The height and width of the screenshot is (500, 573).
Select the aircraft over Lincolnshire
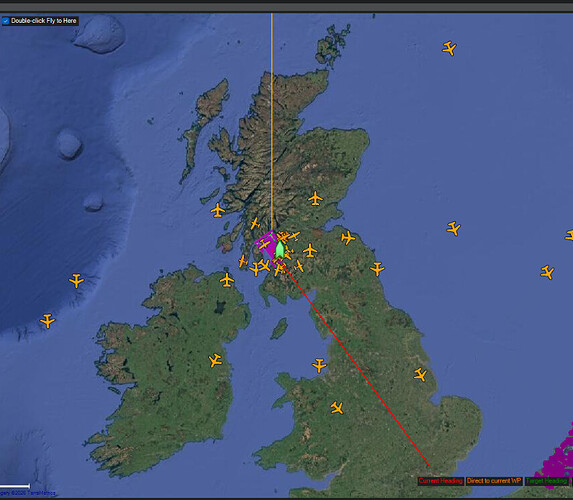420,375
